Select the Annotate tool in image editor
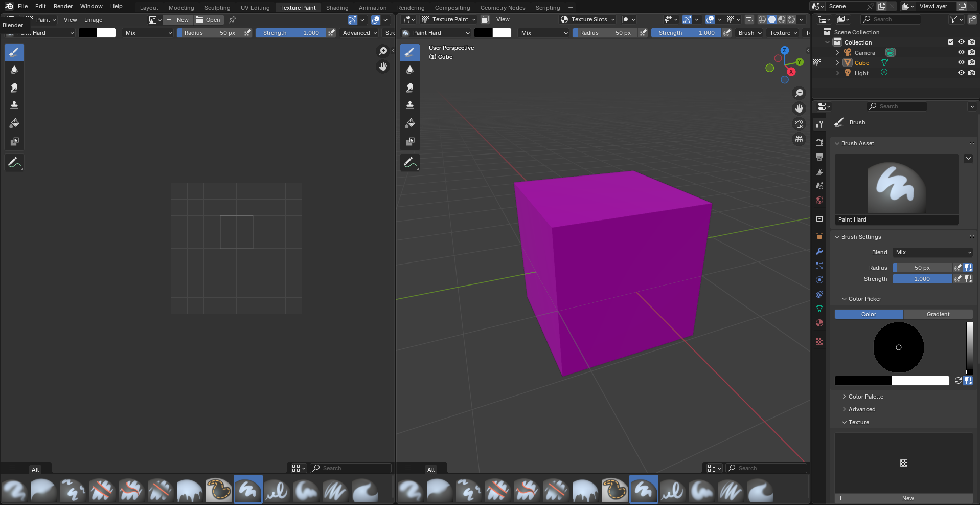The width and height of the screenshot is (980, 505). click(14, 163)
